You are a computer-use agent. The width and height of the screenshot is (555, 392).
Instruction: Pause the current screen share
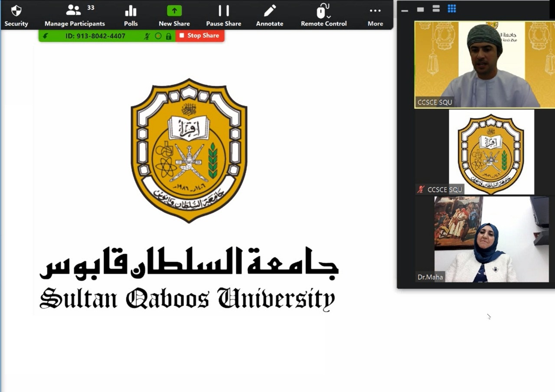click(x=223, y=15)
